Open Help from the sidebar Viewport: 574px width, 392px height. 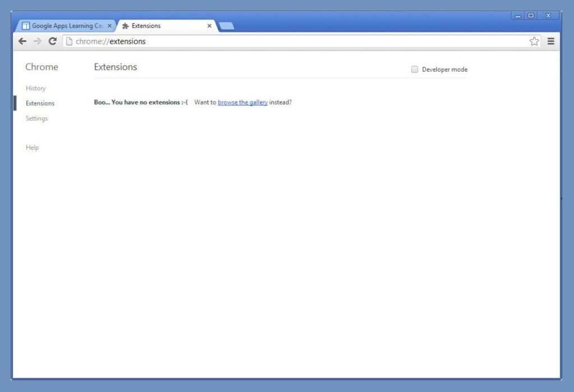pyautogui.click(x=32, y=147)
